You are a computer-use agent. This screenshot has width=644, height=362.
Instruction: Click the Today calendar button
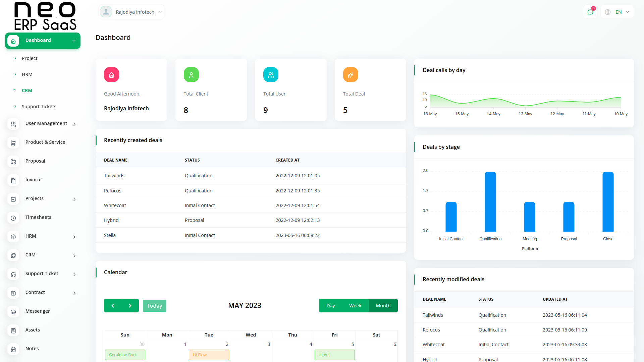tap(154, 306)
